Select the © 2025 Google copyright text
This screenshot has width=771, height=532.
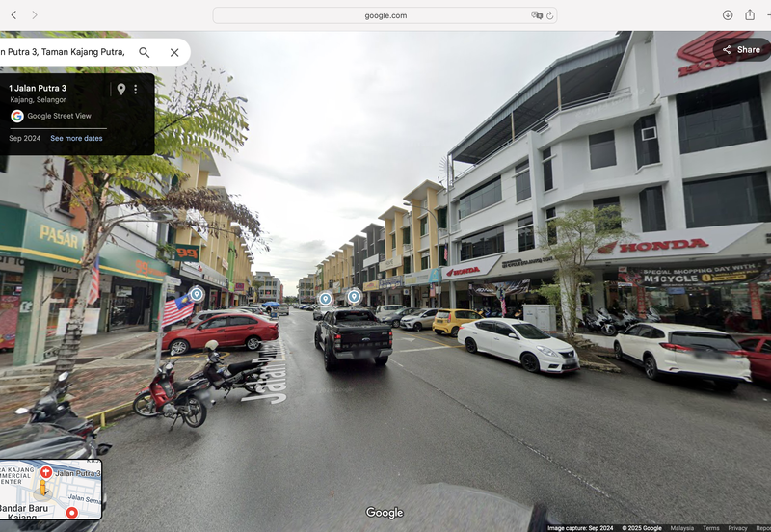642,528
